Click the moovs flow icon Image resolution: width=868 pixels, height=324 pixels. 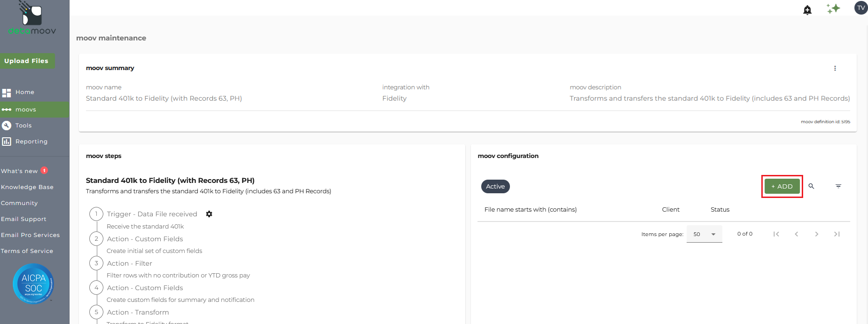[x=7, y=110]
